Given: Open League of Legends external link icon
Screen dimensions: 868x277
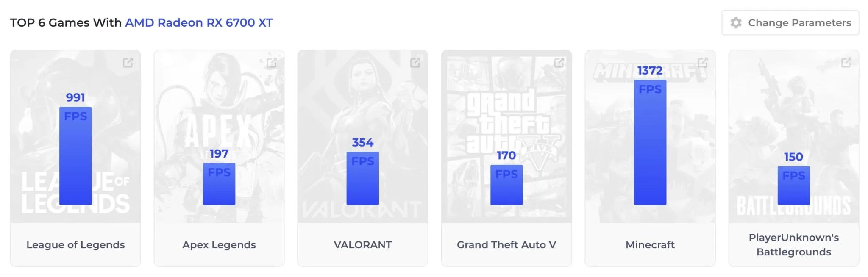Looking at the screenshot, I should (x=128, y=63).
